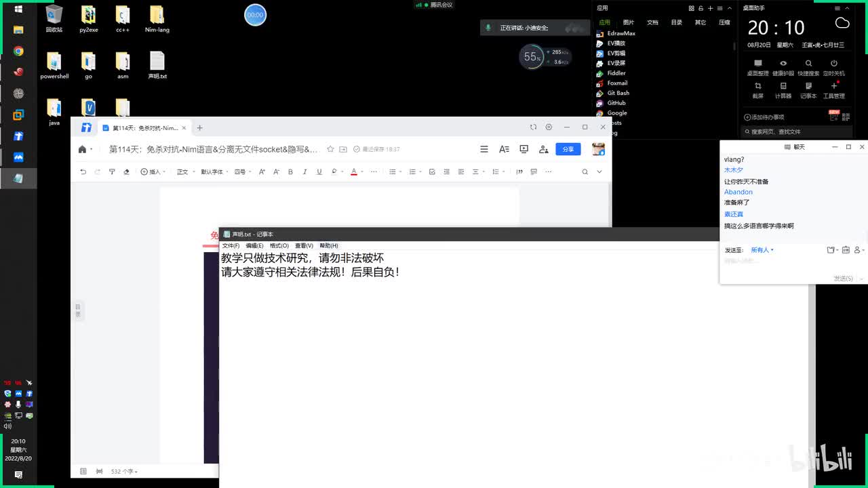The height and width of the screenshot is (488, 868).
Task: Click 添加待办事项 add to-do item
Action: (764, 117)
